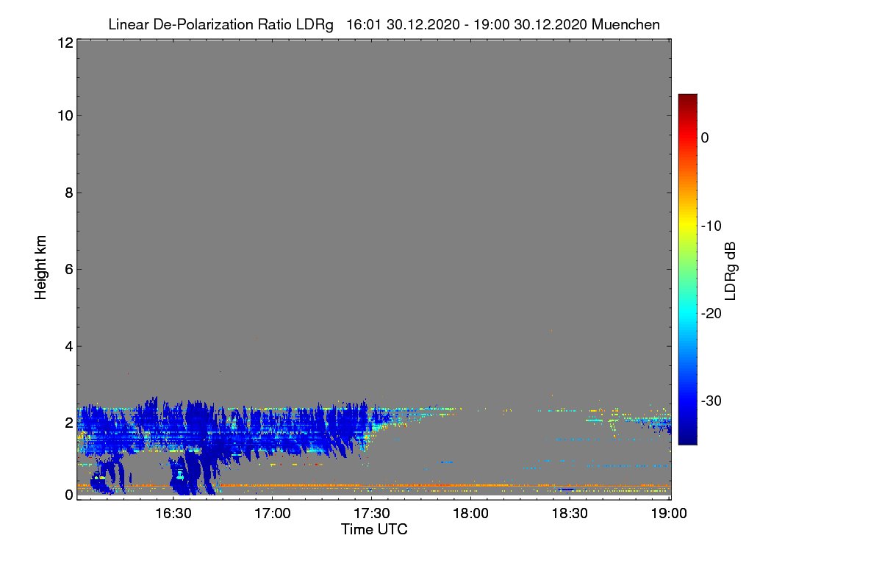Click the '16:30' time tick label

tap(173, 513)
